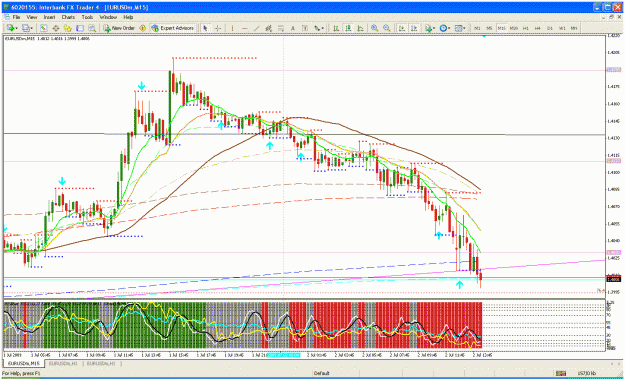
Task: Click the connection status icon in status bar
Action: point(561,373)
